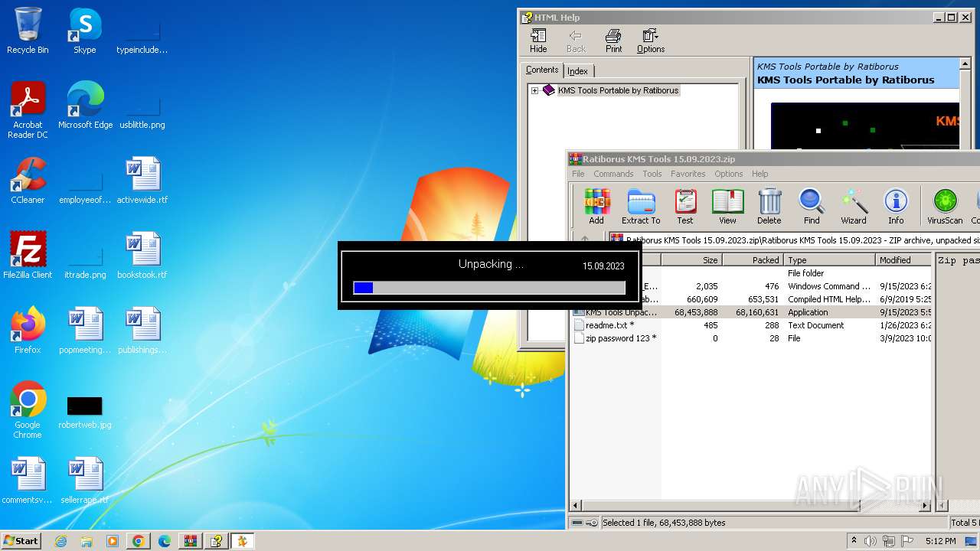Select popmeeting document desktop icon

pyautogui.click(x=85, y=331)
